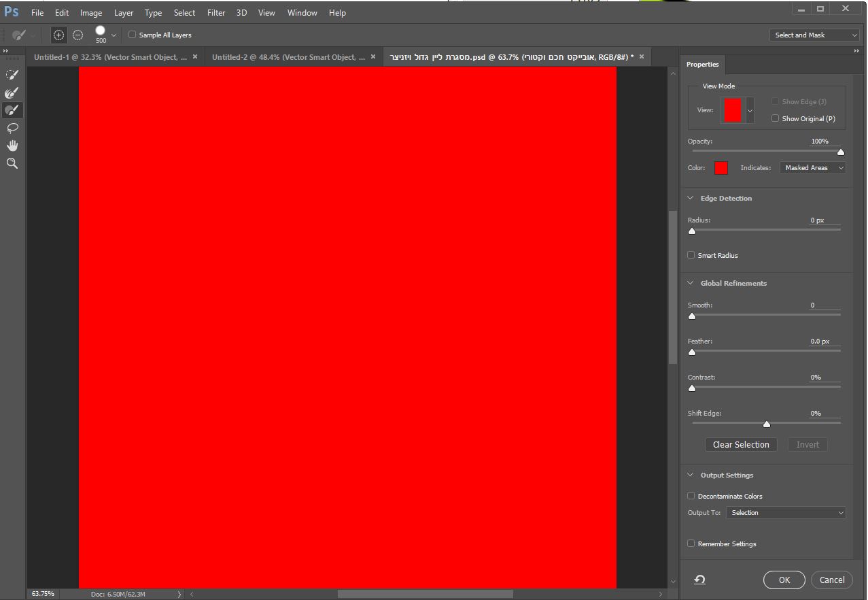Select the Hand tool
The width and height of the screenshot is (868, 600).
12,146
